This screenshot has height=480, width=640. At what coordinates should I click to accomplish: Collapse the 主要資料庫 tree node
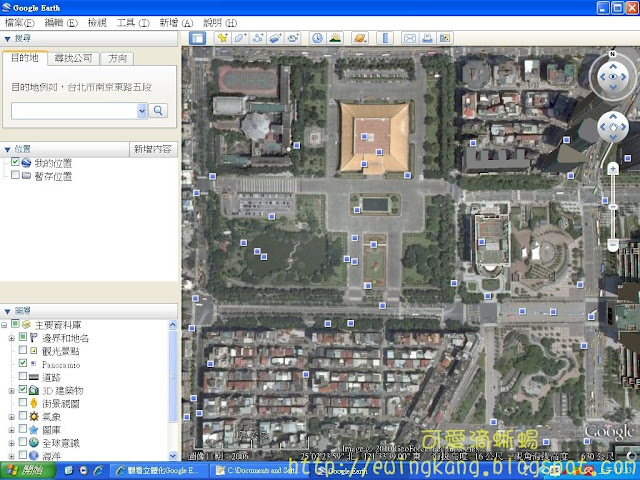[4, 325]
